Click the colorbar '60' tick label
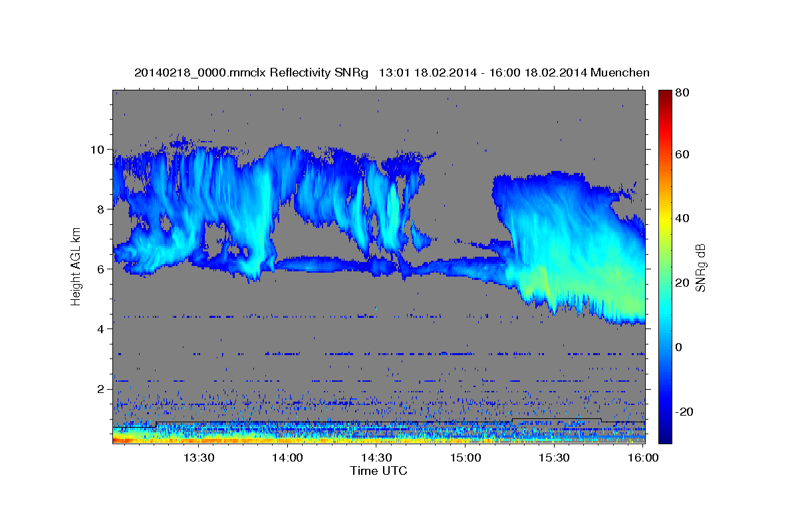The height and width of the screenshot is (532, 798). [x=682, y=154]
